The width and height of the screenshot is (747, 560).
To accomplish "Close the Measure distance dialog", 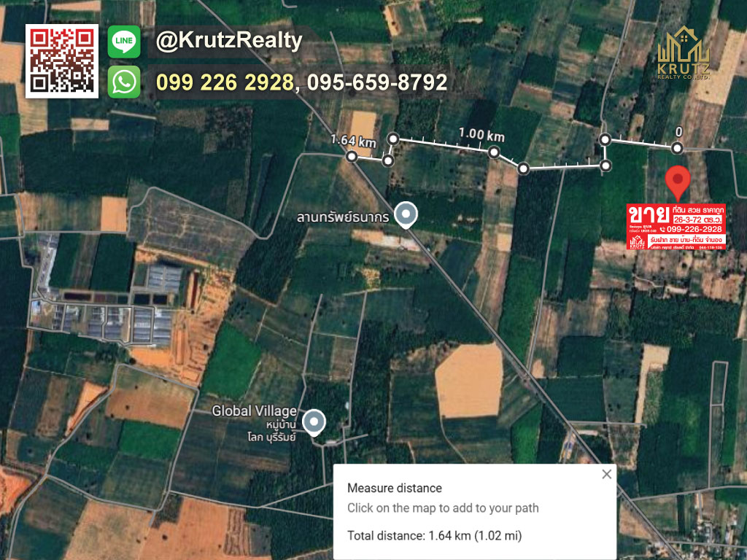I will click(606, 474).
